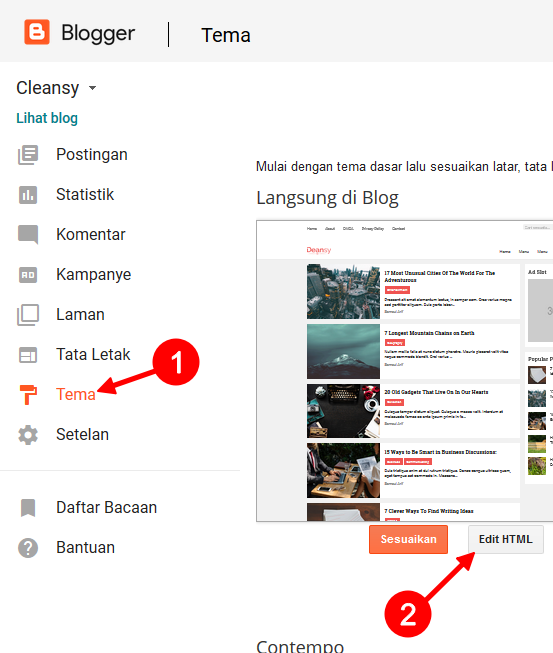Viewport: 553px width, 653px height.
Task: Click the Daftar Bacaan bookmark icon
Action: pos(28,508)
